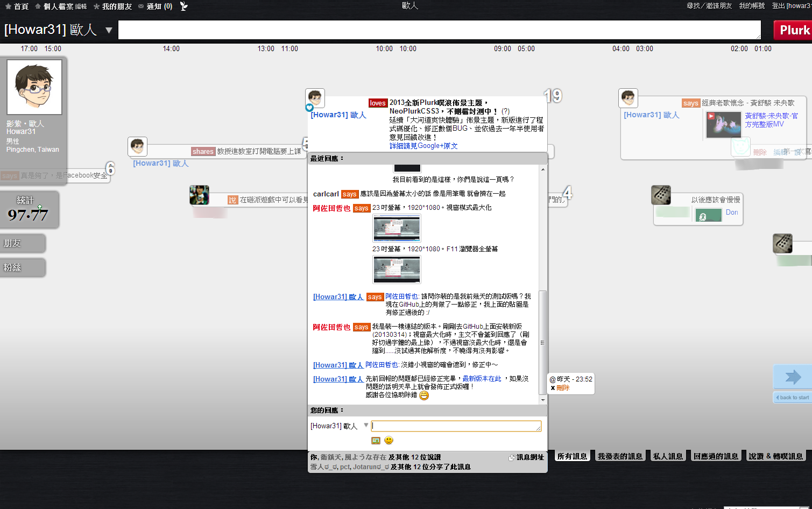The height and width of the screenshot is (509, 812).
Task: Click the Plurk sprout icon in top bar
Action: (x=184, y=6)
